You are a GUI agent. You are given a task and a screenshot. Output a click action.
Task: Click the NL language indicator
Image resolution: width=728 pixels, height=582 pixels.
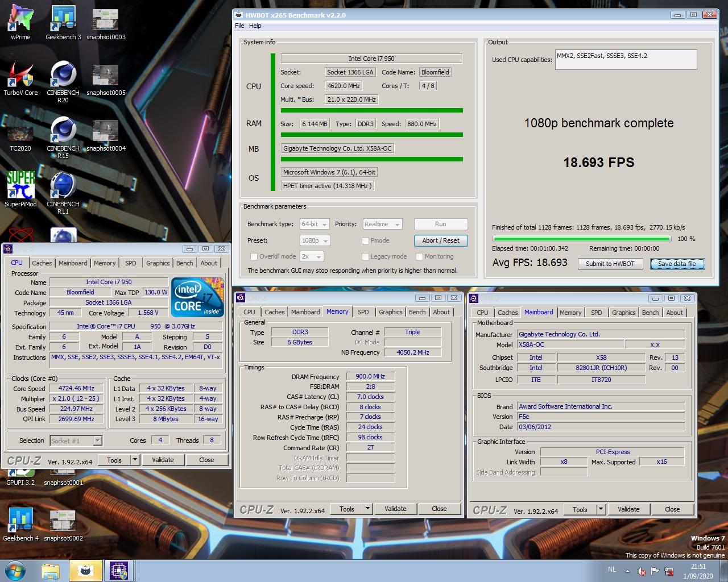pos(612,569)
